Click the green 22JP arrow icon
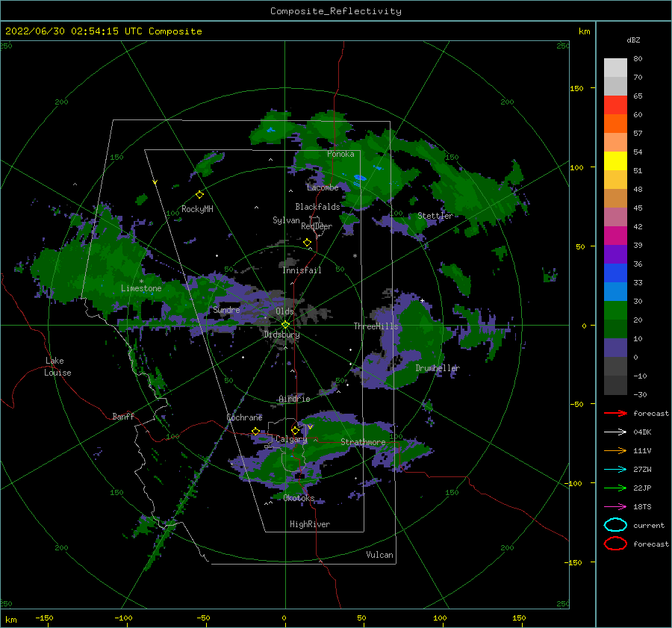 click(x=615, y=488)
